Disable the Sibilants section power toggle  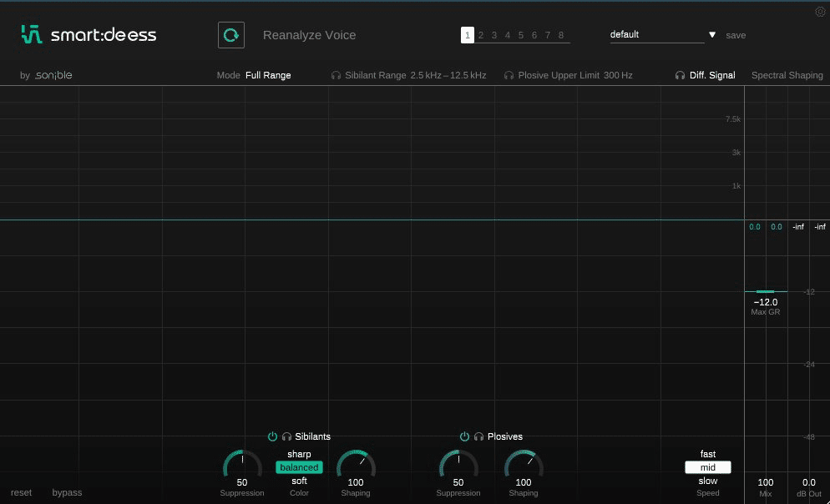point(272,436)
